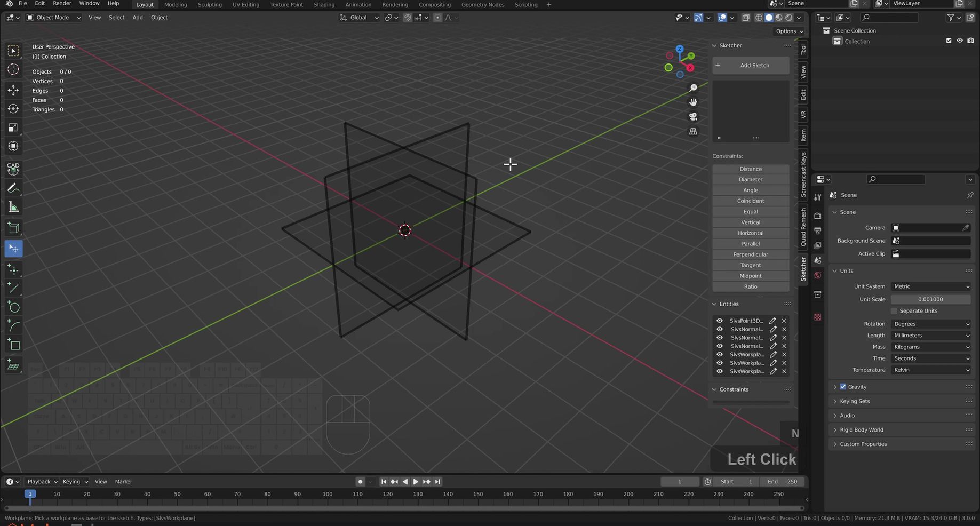The image size is (980, 526).
Task: Select the Add Arc sketch tool
Action: (x=13, y=326)
